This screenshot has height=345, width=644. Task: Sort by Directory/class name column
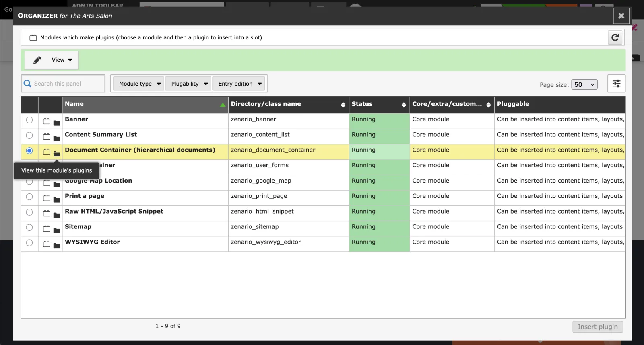click(x=288, y=104)
